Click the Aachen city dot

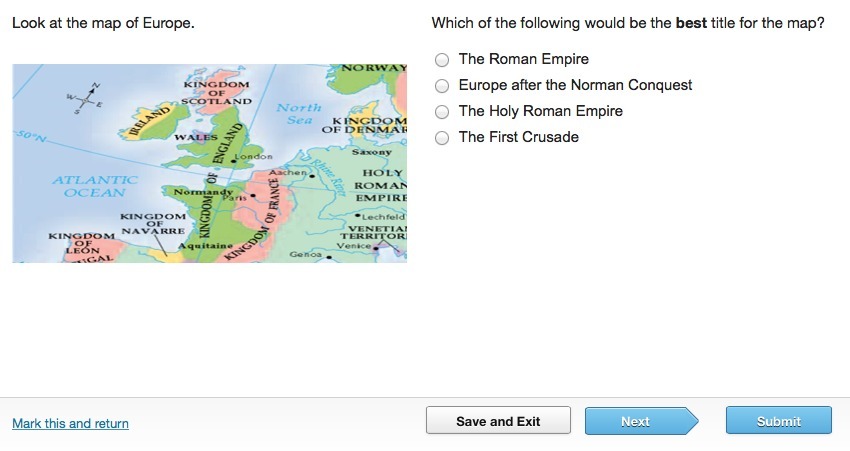pos(312,175)
